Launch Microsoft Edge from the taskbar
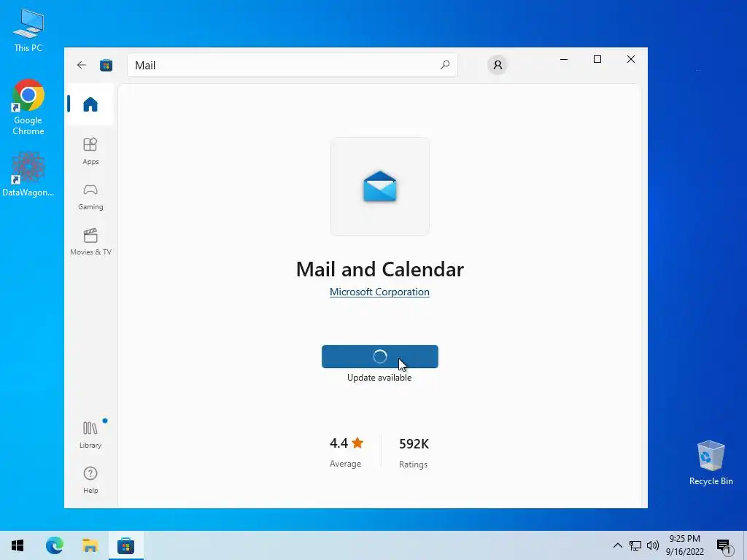The height and width of the screenshot is (560, 747). click(x=54, y=545)
